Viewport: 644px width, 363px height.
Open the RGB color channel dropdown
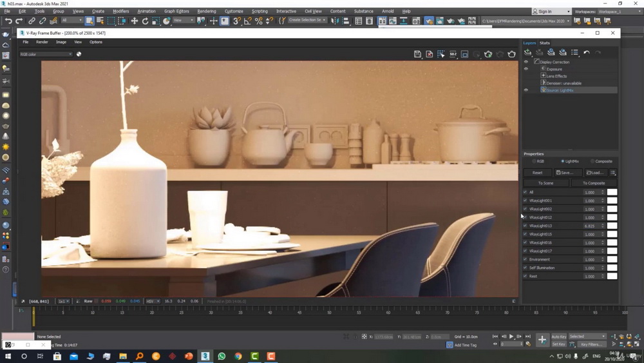pyautogui.click(x=45, y=54)
